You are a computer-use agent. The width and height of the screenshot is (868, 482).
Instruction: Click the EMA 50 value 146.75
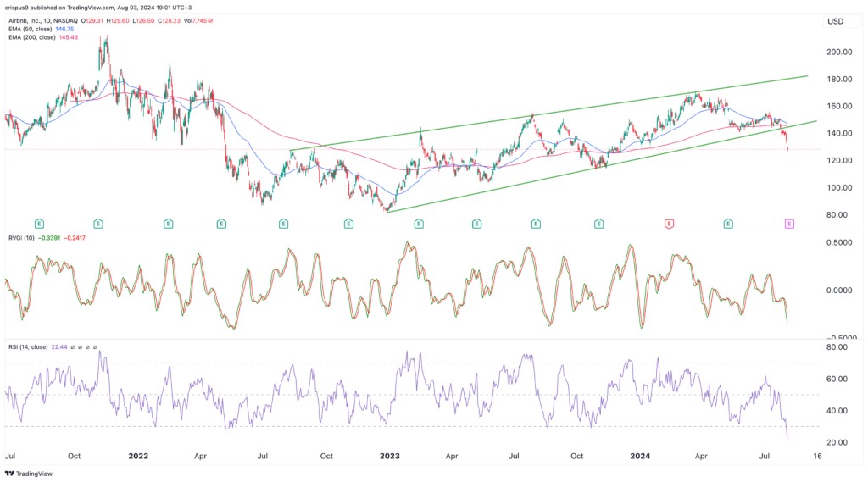(64, 29)
